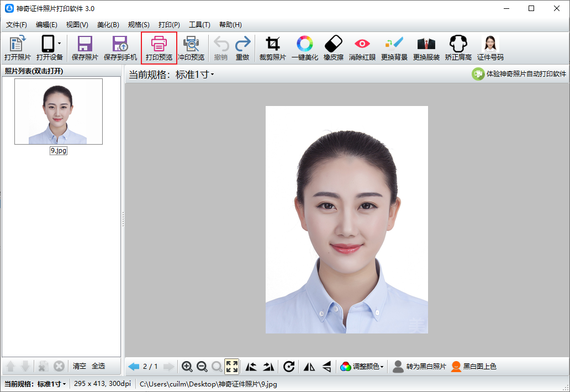Click 转为黑白照片 convert to black-white
The image size is (570, 392).
click(x=420, y=367)
